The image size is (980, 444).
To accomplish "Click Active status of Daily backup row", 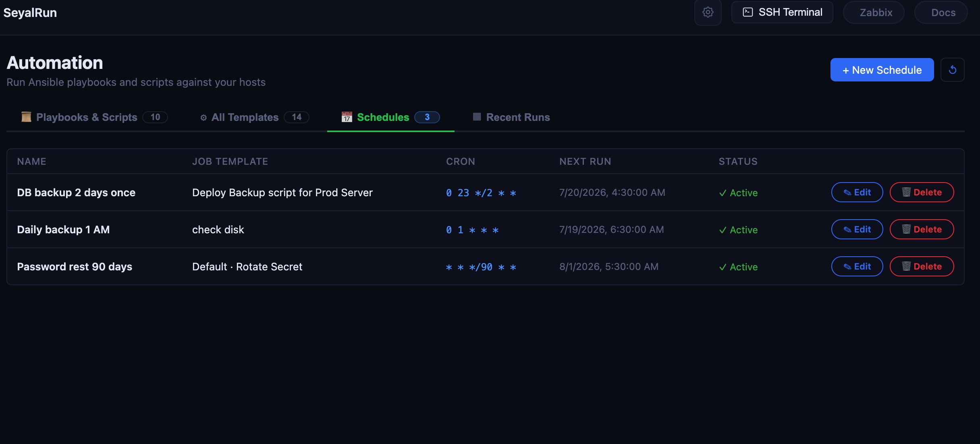I will tap(738, 230).
